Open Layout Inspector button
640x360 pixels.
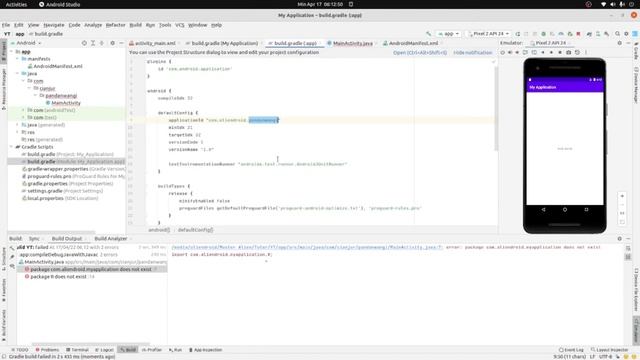[x=609, y=350]
